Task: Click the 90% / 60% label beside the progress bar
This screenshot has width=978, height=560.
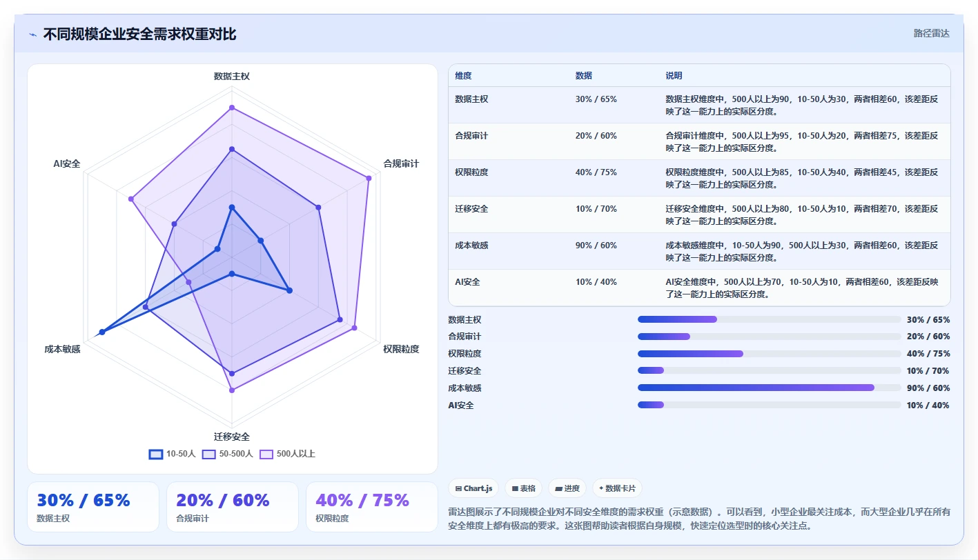Action: pos(928,388)
